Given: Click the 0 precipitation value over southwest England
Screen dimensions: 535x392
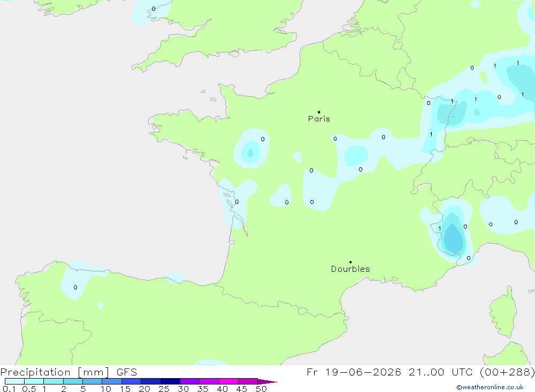Looking at the screenshot, I should (x=154, y=9).
